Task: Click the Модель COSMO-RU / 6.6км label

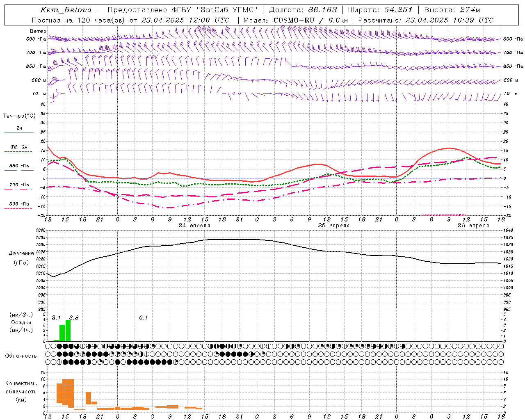Action: tap(296, 20)
